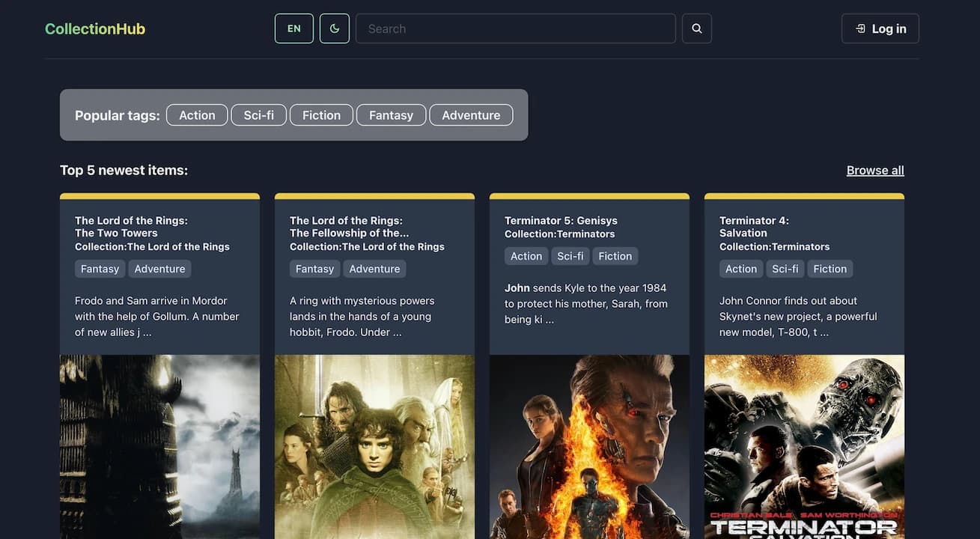Image resolution: width=980 pixels, height=539 pixels.
Task: Toggle dark mode with moon icon
Action: [335, 28]
